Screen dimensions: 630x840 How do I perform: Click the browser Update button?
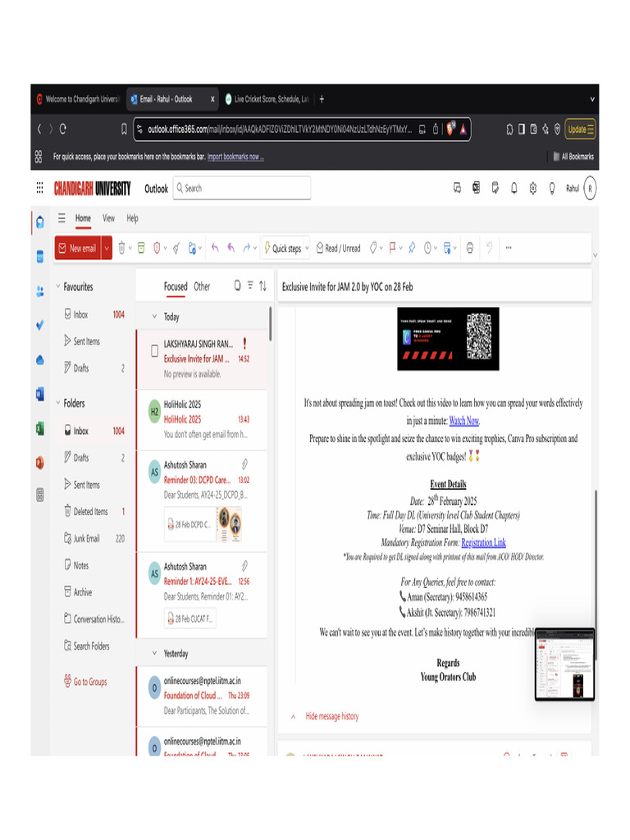point(580,129)
